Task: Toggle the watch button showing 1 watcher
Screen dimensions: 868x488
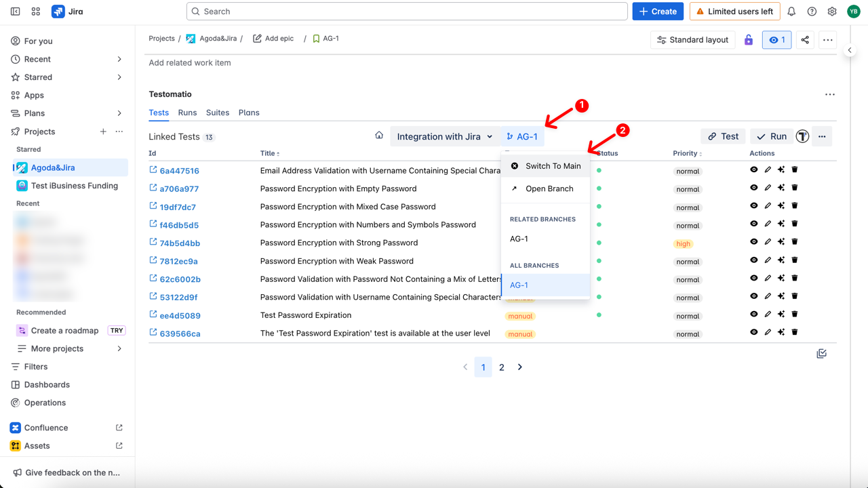Action: (x=776, y=40)
